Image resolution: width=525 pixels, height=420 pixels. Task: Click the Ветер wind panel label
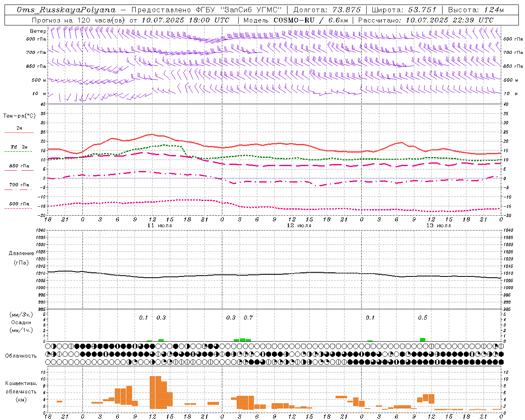[38, 31]
